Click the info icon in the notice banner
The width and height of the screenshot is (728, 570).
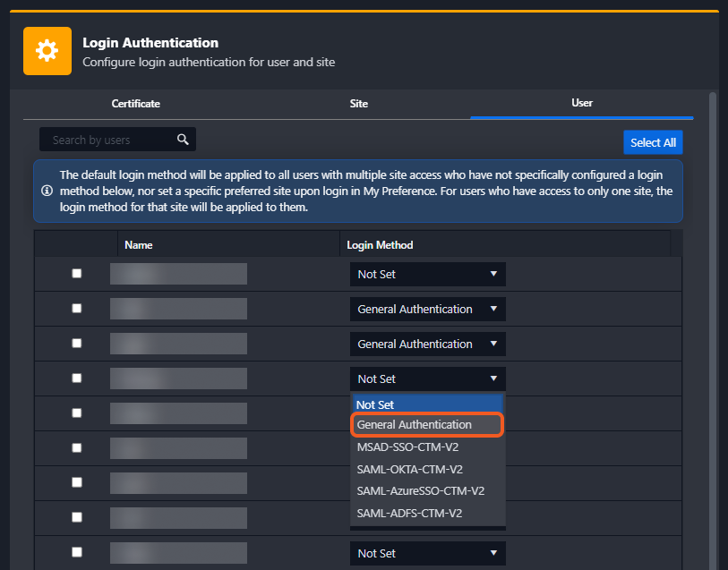(x=47, y=191)
